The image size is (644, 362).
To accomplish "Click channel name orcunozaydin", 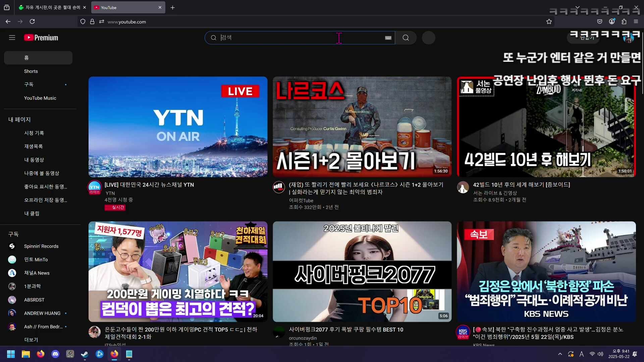I will tap(303, 338).
